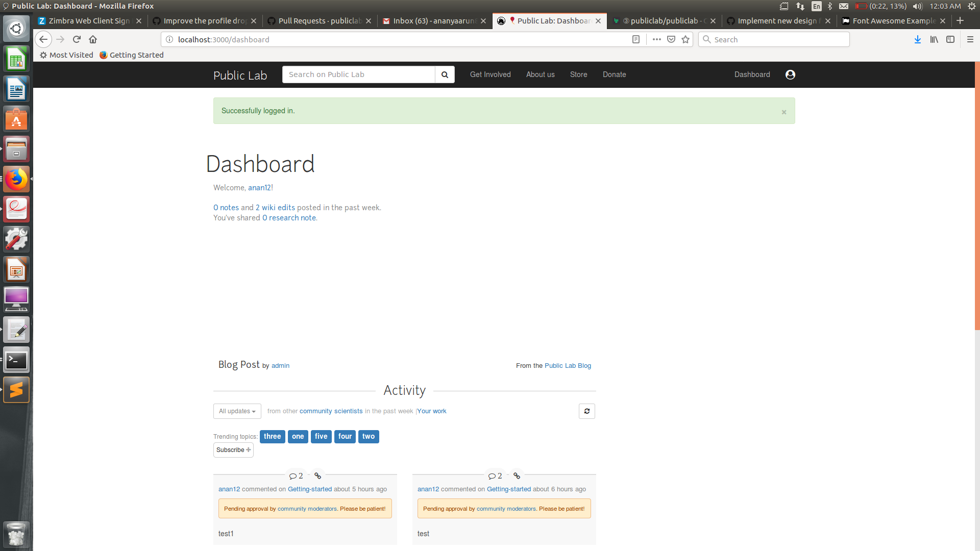Open the user profile icon menu
980x551 pixels.
click(x=790, y=74)
